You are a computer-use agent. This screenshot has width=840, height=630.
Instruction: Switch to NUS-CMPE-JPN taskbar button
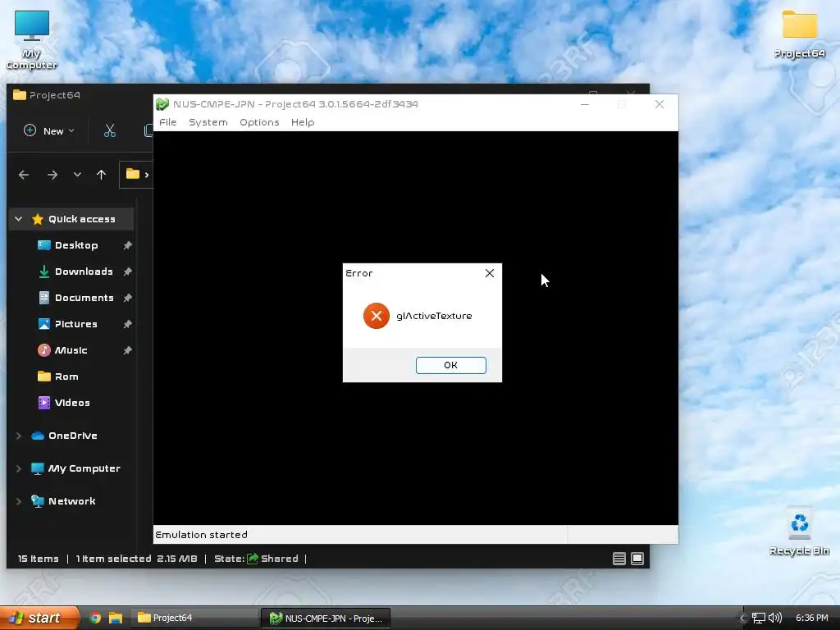point(326,619)
